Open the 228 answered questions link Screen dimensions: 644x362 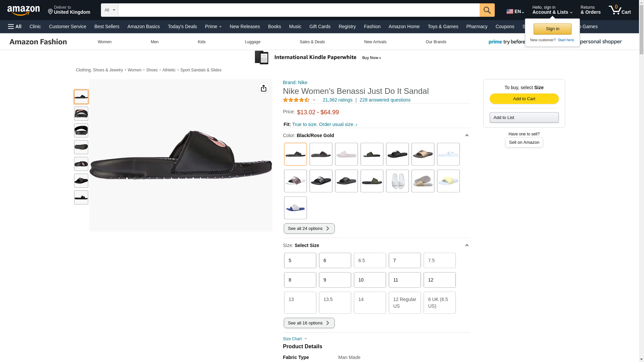pyautogui.click(x=385, y=100)
